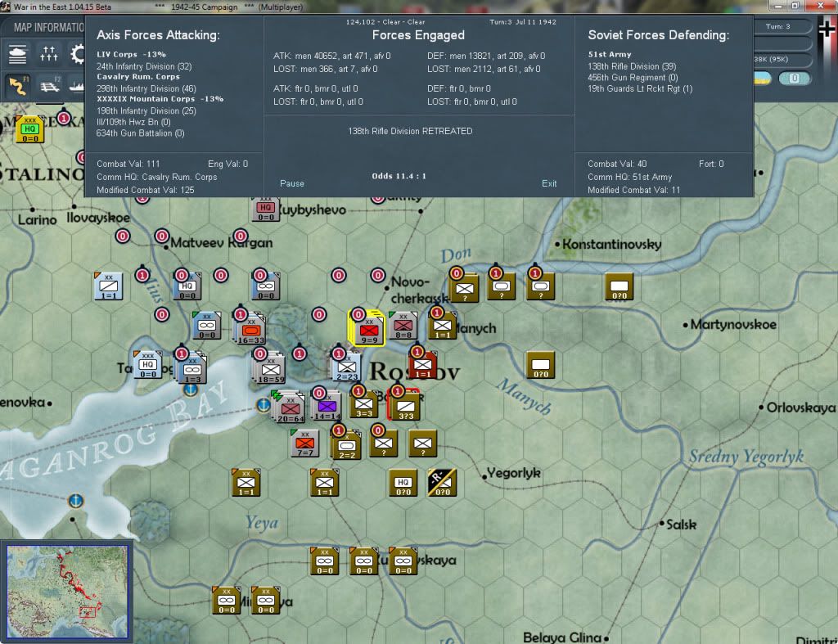Viewport: 838px width, 644px height.
Task: Select the F2 rail move mode
Action: click(x=50, y=85)
